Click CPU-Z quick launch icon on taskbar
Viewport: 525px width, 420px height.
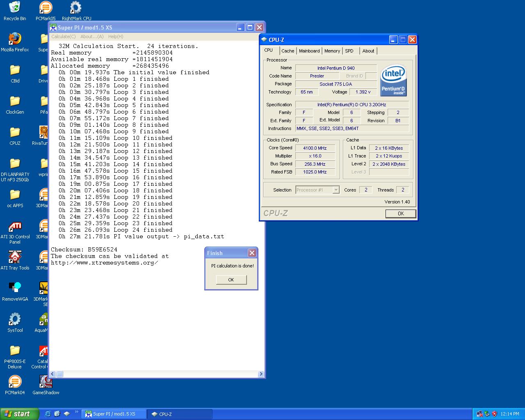coord(66,414)
